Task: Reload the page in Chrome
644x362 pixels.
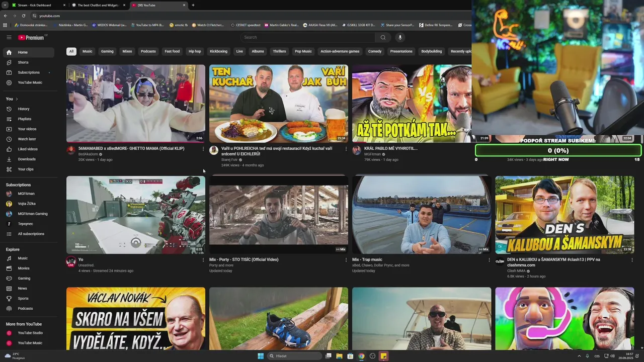Action: point(23,16)
